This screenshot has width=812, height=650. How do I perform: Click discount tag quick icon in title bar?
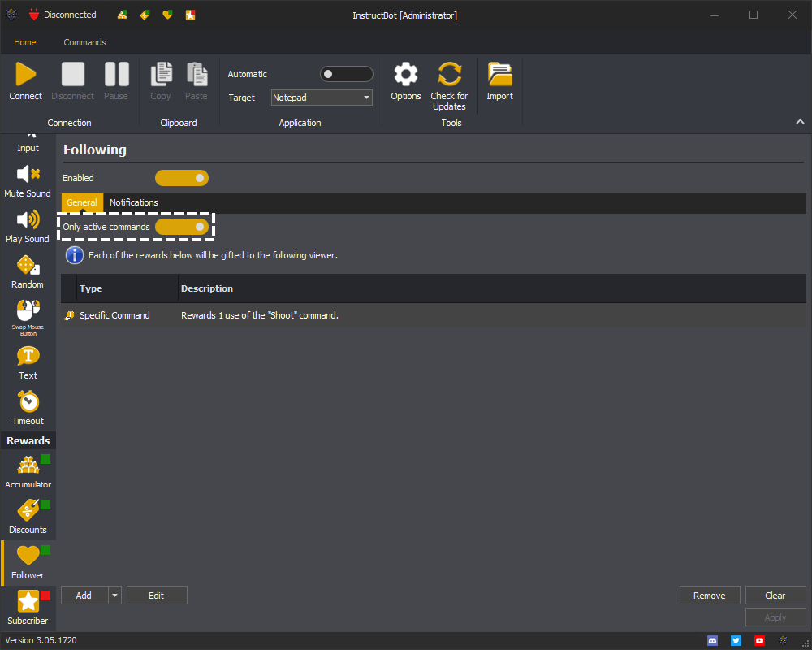click(x=145, y=15)
